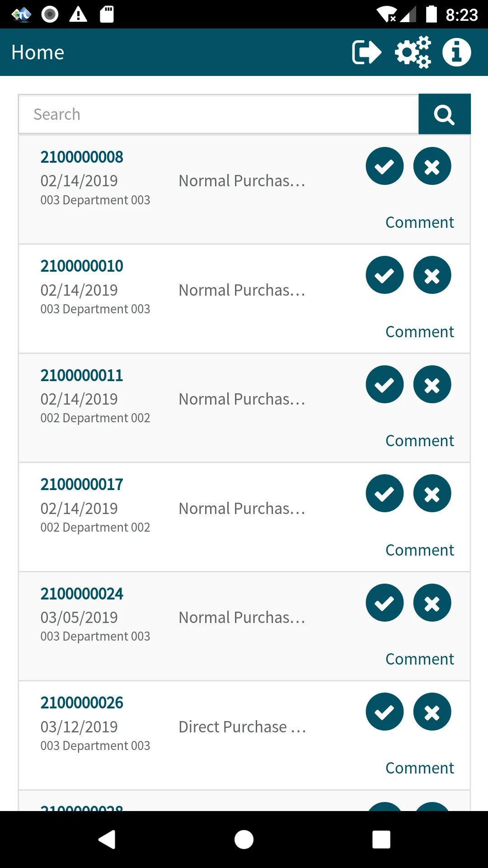Approve request 2100000008 with checkmark

tap(385, 166)
